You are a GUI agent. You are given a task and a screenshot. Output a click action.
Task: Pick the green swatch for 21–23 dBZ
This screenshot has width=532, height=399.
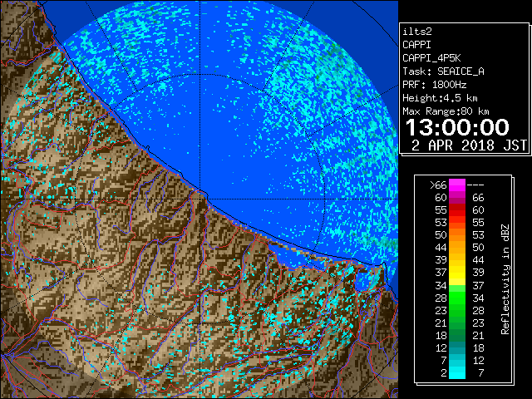[457, 323]
